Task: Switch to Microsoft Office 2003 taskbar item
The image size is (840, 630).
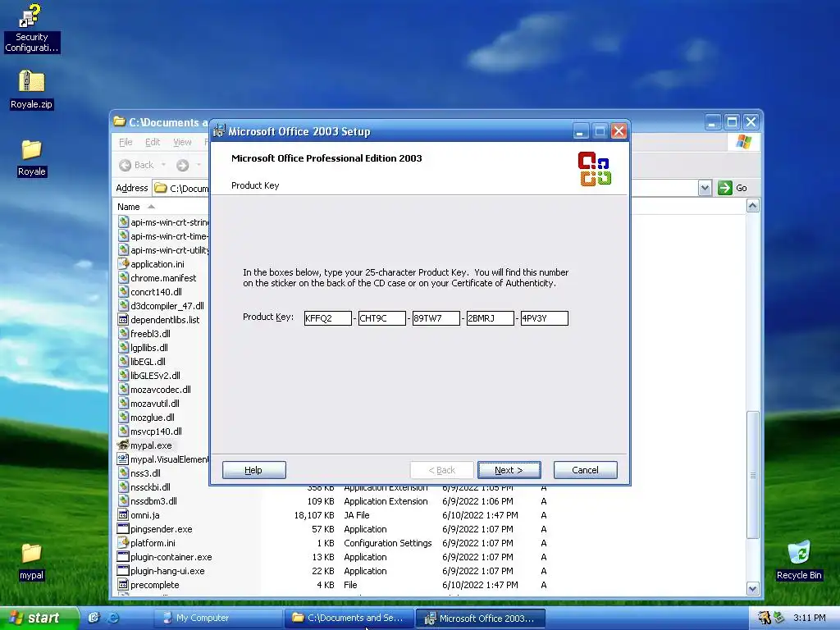Action: pos(481,618)
